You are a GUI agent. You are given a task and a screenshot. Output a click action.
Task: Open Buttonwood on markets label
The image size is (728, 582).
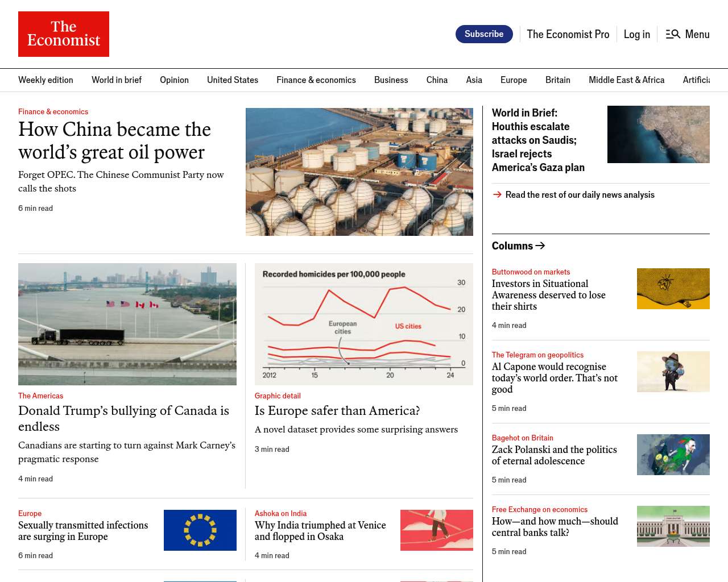[531, 272]
